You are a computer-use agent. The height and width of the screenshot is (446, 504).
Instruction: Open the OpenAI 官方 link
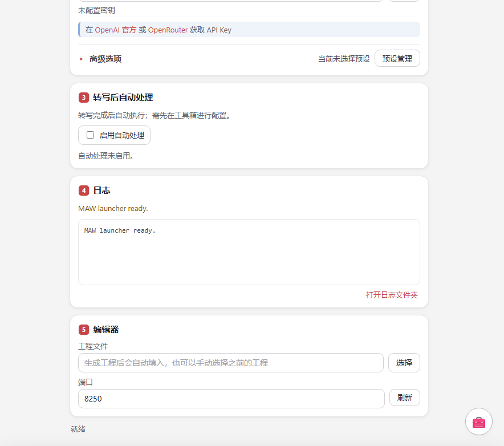pyautogui.click(x=115, y=30)
